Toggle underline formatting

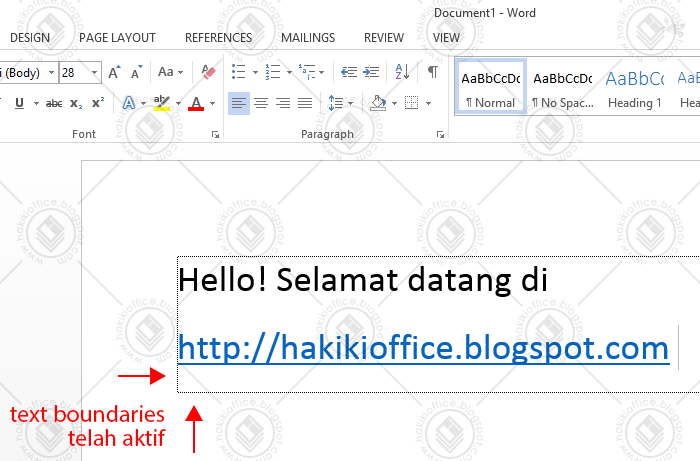pos(19,104)
